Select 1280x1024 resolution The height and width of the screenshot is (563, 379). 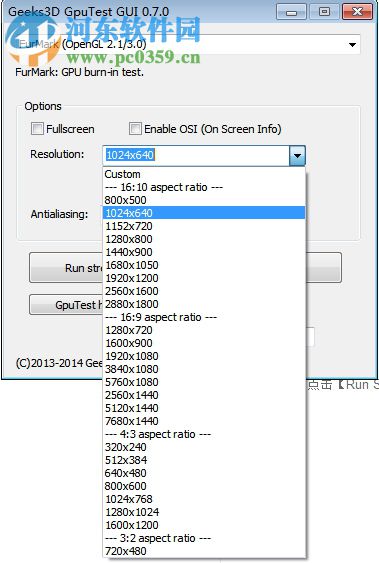coord(204,512)
